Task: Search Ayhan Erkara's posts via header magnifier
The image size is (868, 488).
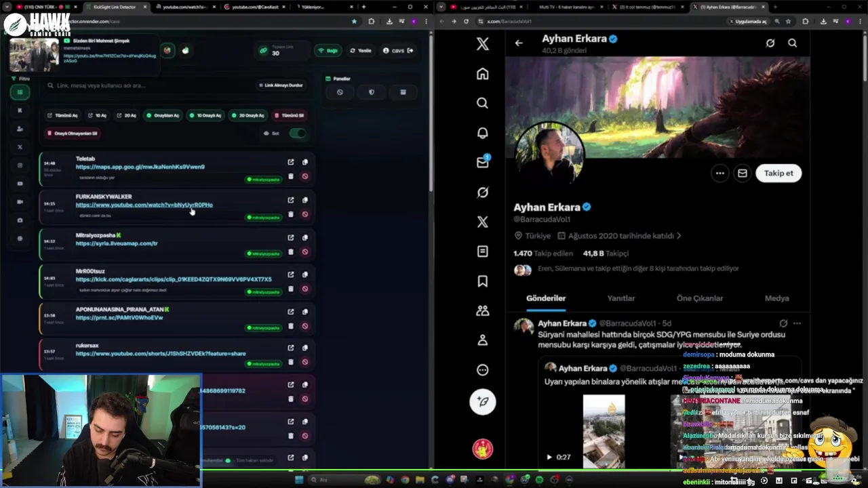Action: click(792, 43)
